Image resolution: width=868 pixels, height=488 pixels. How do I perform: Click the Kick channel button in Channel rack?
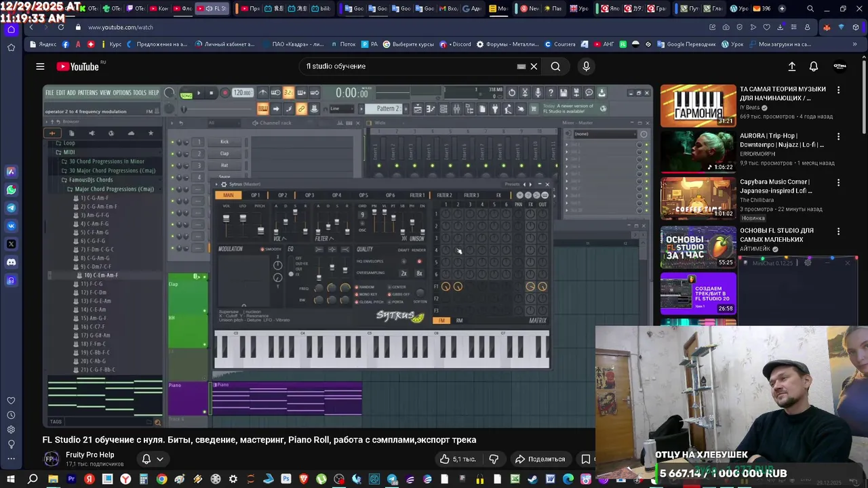(224, 142)
